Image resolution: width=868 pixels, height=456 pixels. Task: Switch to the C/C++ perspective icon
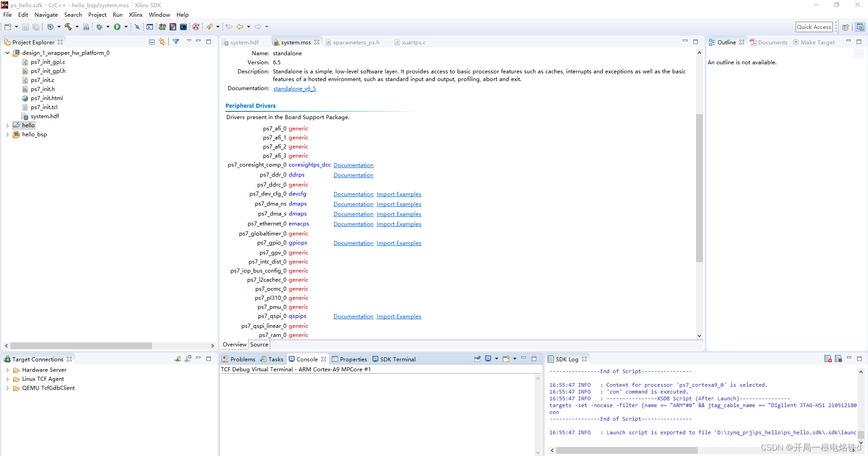(860, 27)
